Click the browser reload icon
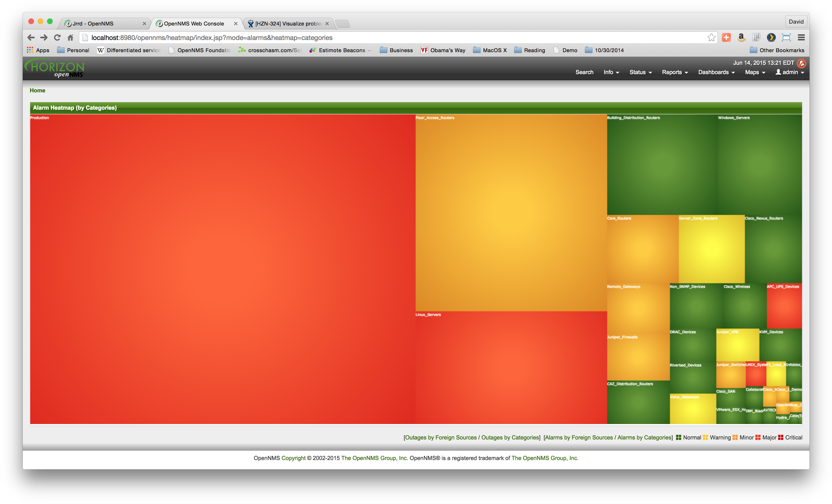The image size is (832, 504). click(x=57, y=37)
